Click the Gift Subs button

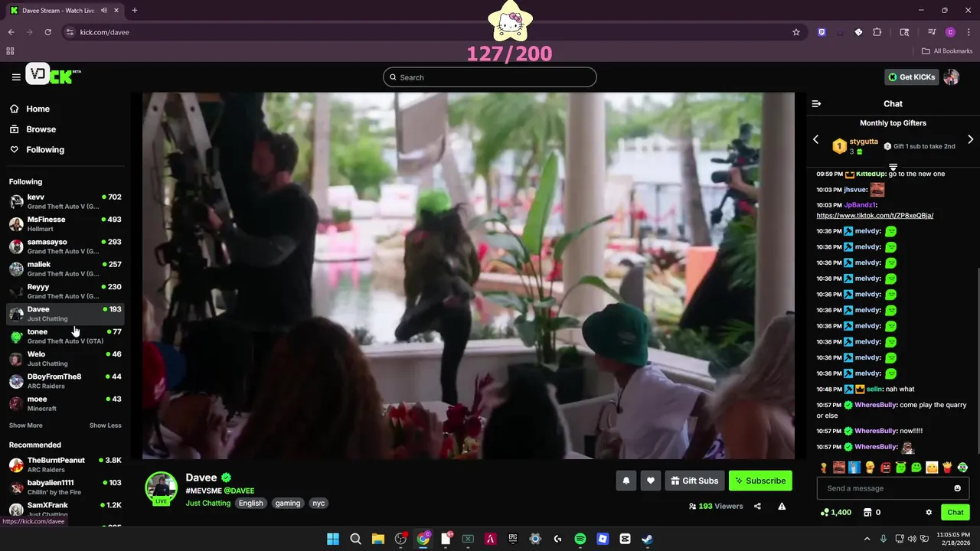tap(694, 481)
